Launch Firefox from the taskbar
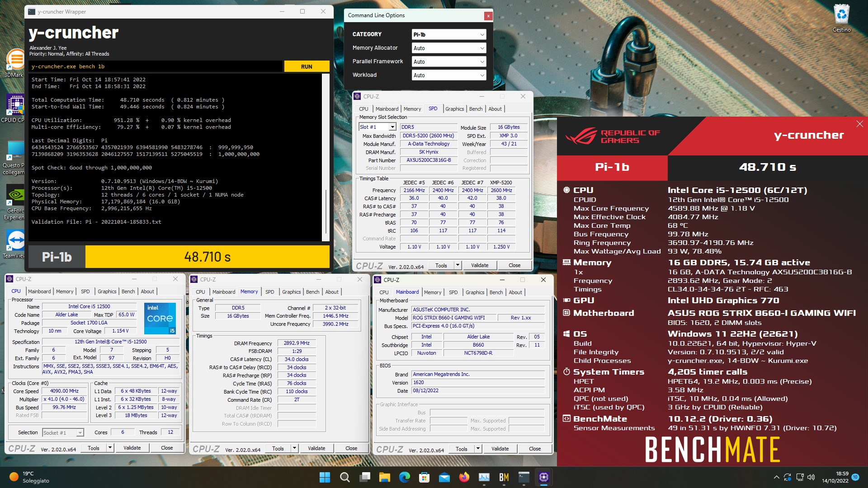This screenshot has width=868, height=488. pyautogui.click(x=464, y=477)
